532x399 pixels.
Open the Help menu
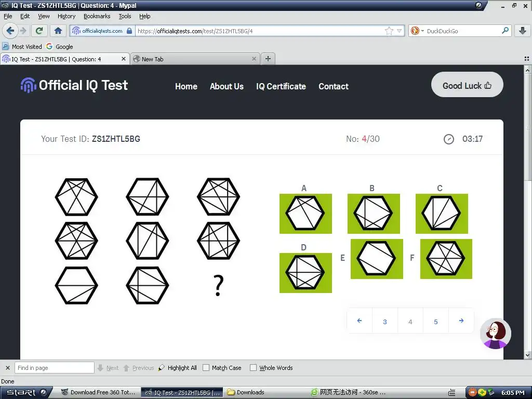point(144,16)
